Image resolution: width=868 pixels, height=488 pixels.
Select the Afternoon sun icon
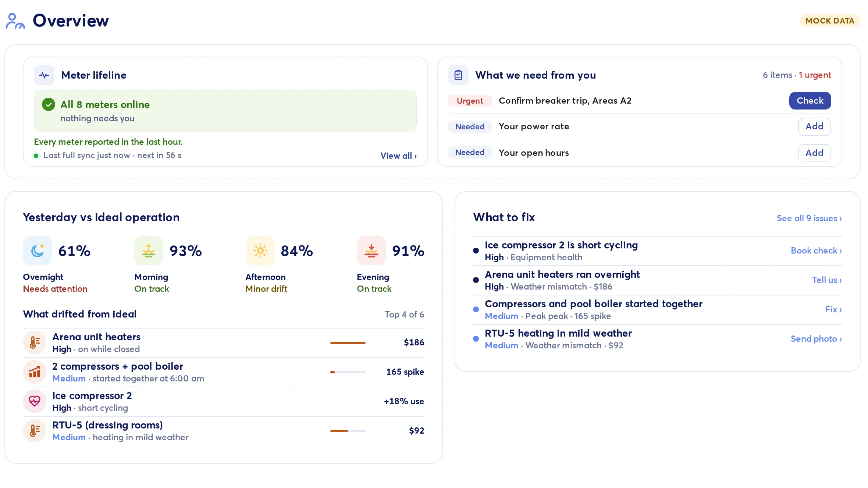[260, 251]
